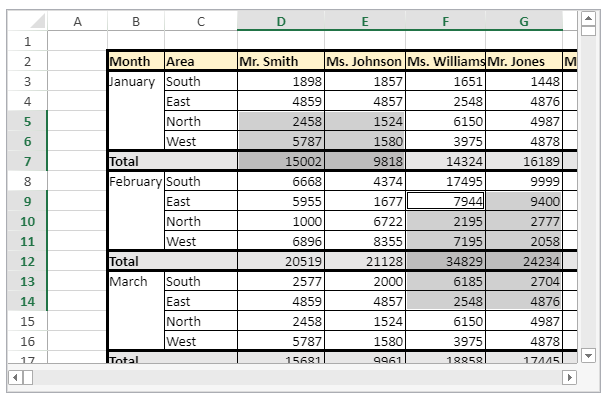Image resolution: width=608 pixels, height=399 pixels.
Task: Click the Mr. Smith header cell
Action: pyautogui.click(x=281, y=61)
